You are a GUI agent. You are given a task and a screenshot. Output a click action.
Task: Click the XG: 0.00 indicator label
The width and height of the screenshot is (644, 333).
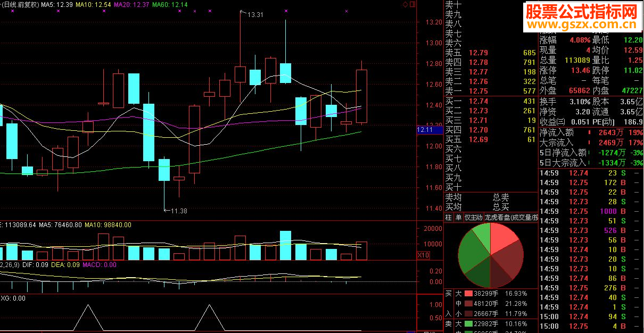coord(13,298)
